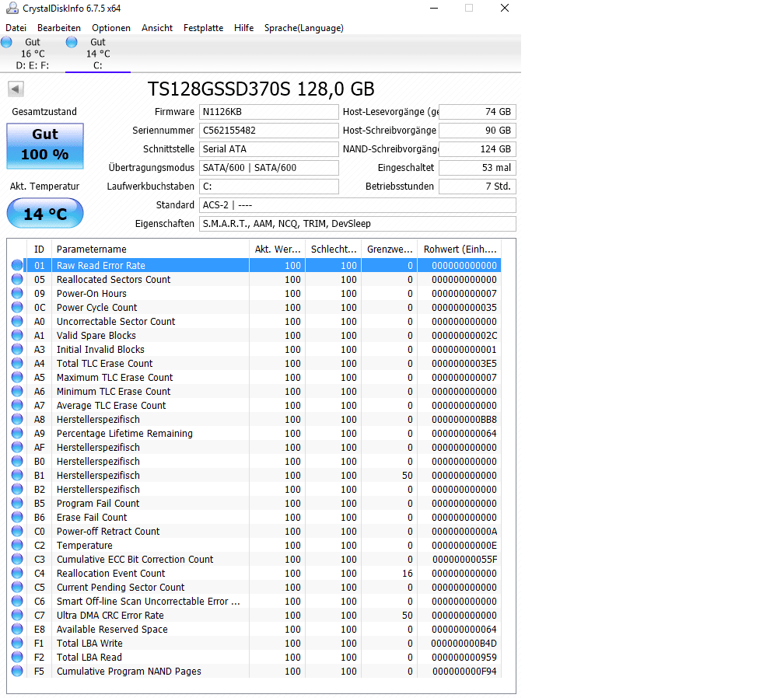Click the CrystalDiskInfo app icon in title bar
The height and width of the screenshot is (698, 784).
12,8
